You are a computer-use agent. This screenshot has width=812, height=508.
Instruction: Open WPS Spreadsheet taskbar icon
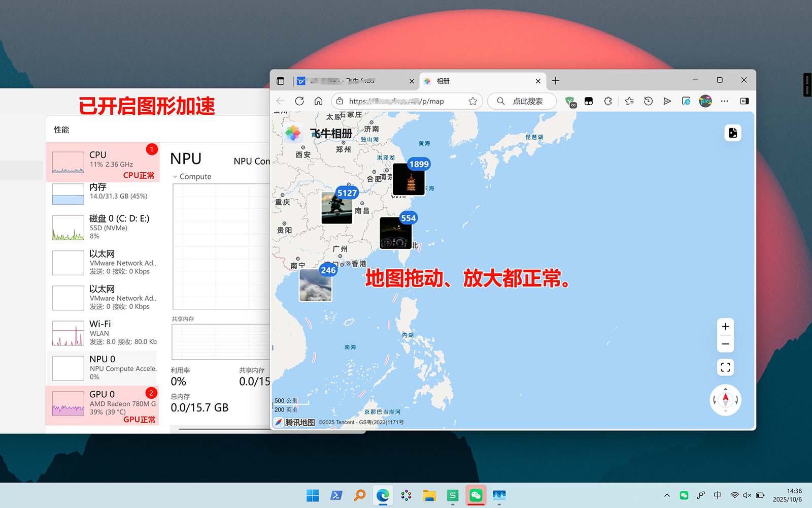[453, 495]
